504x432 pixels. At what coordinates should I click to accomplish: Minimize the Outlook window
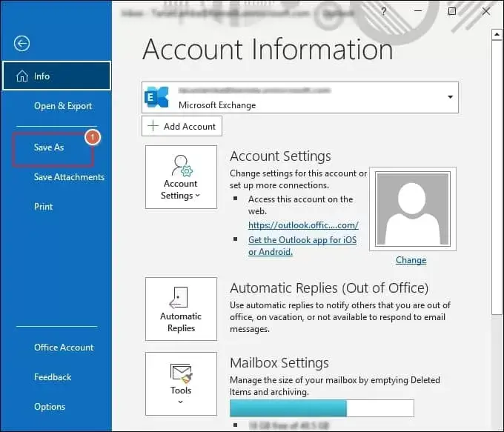click(x=418, y=11)
